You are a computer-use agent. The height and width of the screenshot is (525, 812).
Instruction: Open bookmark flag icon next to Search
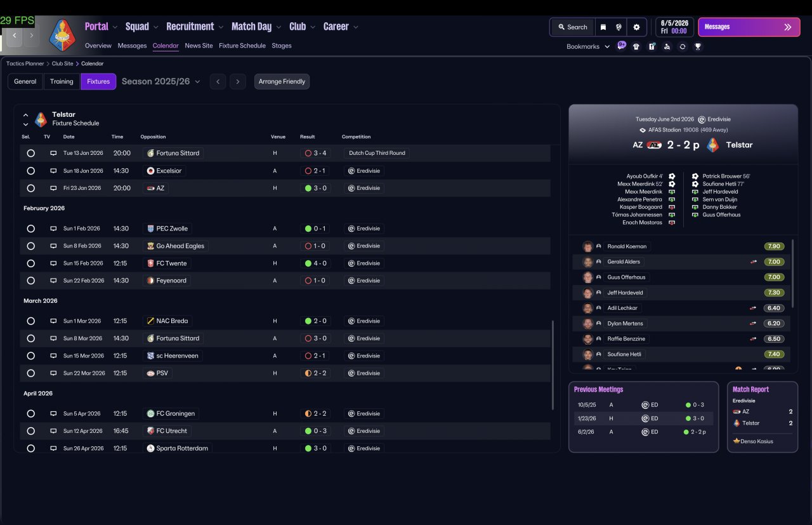pyautogui.click(x=603, y=27)
